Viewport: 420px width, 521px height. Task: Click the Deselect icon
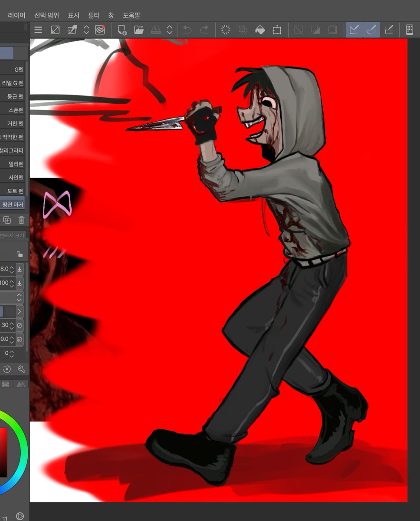click(299, 30)
